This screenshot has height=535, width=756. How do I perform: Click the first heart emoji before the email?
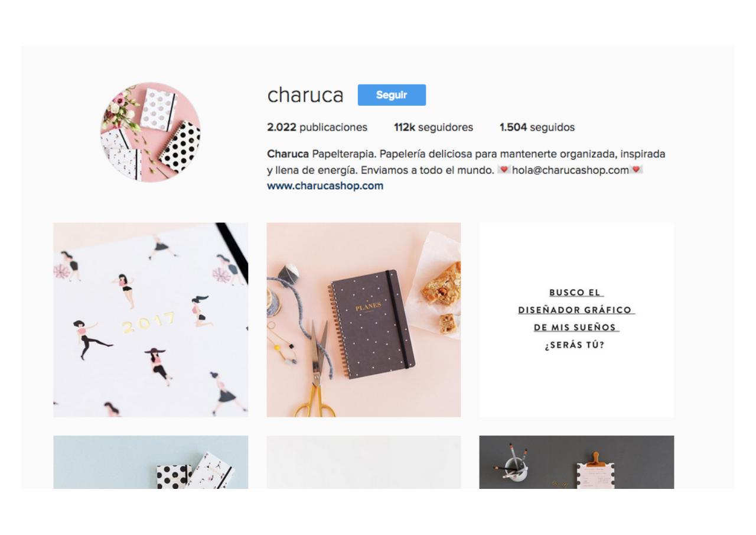504,170
